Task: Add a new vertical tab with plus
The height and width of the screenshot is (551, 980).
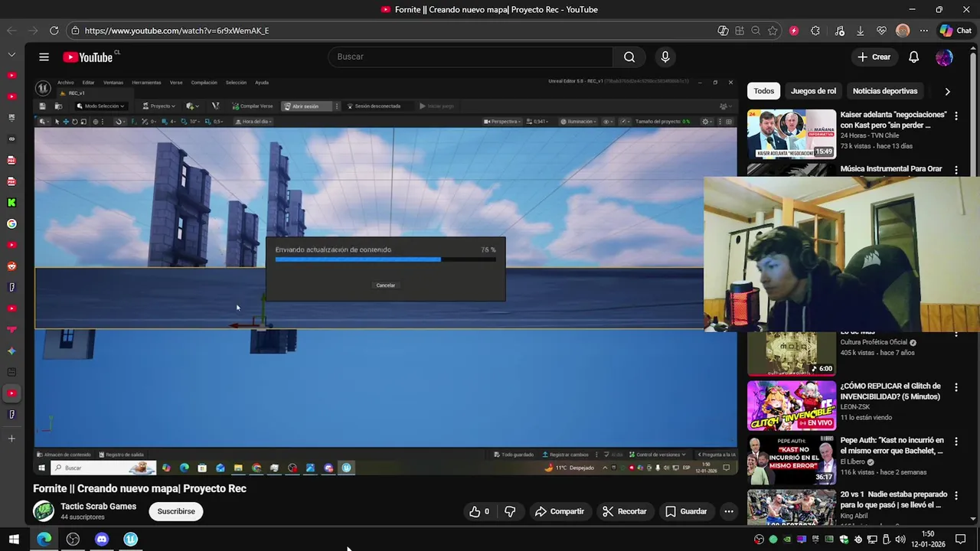Action: pyautogui.click(x=11, y=439)
